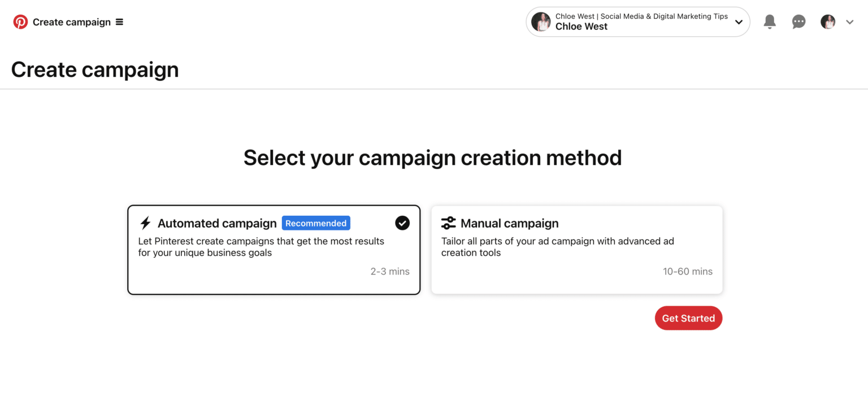Viewport: 868px width, 418px height.
Task: Open messages using the chat bubble icon
Action: tap(798, 21)
